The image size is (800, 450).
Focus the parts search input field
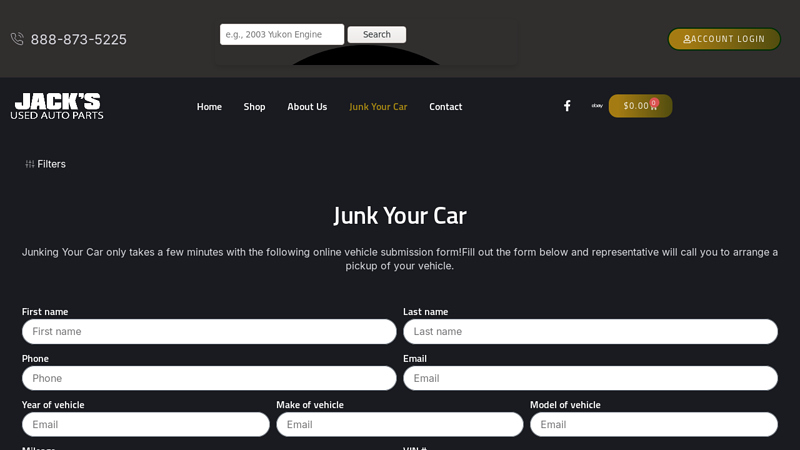(282, 34)
